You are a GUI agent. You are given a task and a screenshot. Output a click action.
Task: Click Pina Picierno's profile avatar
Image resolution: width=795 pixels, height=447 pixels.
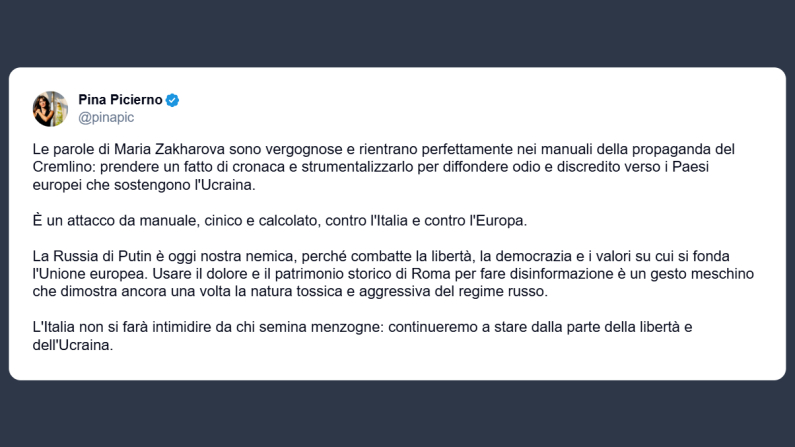coord(50,109)
